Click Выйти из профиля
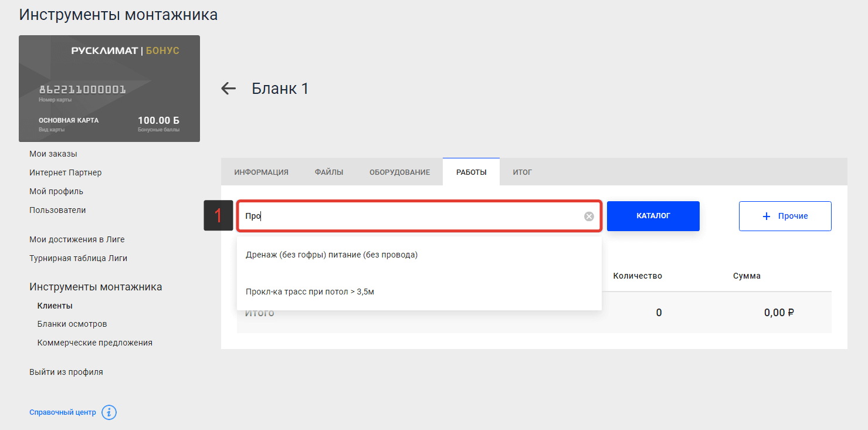 pyautogui.click(x=66, y=372)
